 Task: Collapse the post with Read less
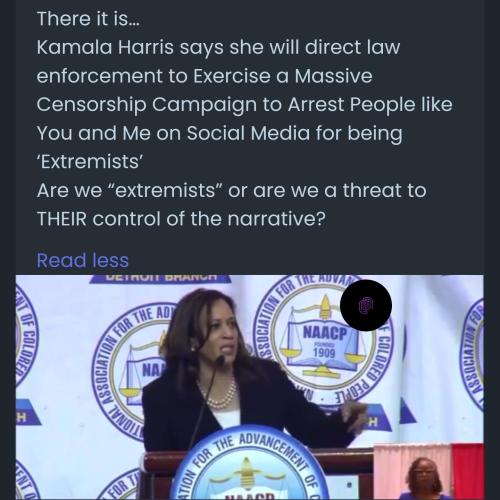pos(82,260)
